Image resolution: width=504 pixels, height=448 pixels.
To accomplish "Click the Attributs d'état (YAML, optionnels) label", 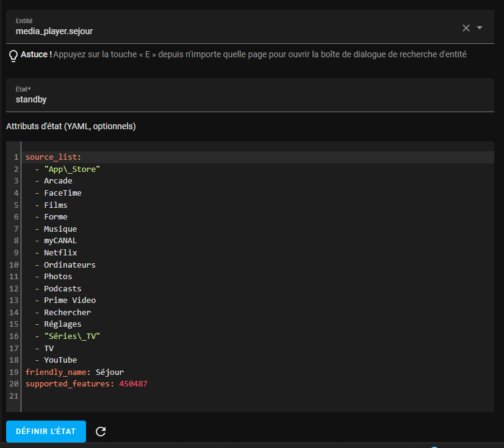I will point(71,126).
